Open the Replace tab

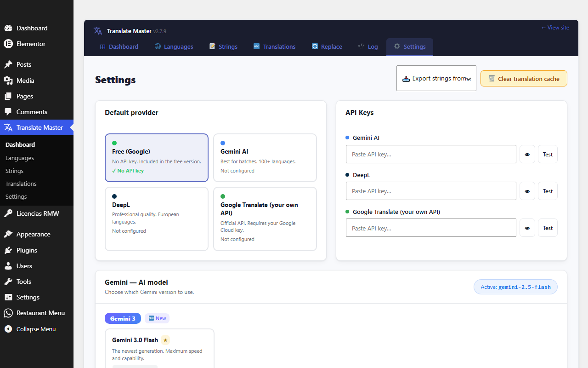327,46
